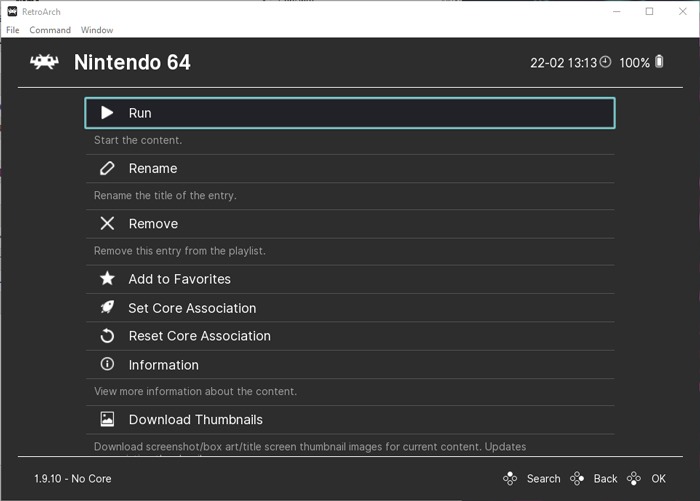The height and width of the screenshot is (501, 700).
Task: Click the gamepad icon beside OK
Action: 634,478
